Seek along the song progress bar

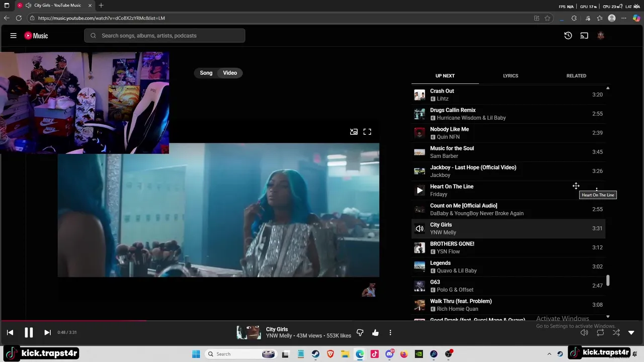[322, 320]
